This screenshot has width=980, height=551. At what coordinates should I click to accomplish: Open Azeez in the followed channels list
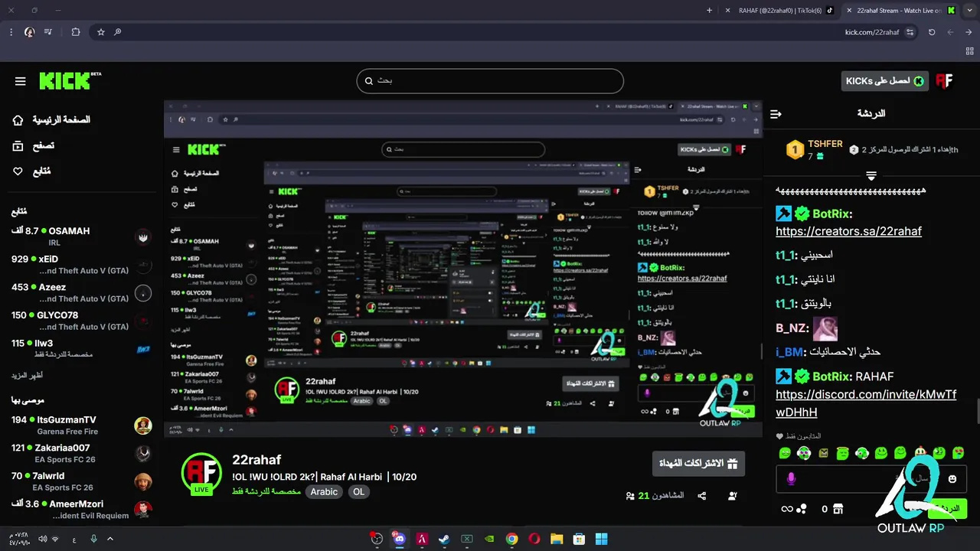81,292
